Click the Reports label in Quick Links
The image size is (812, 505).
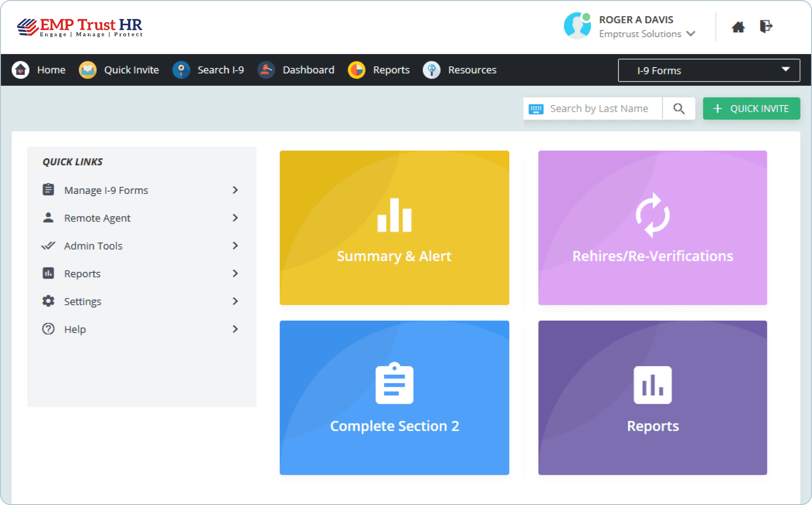coord(82,274)
